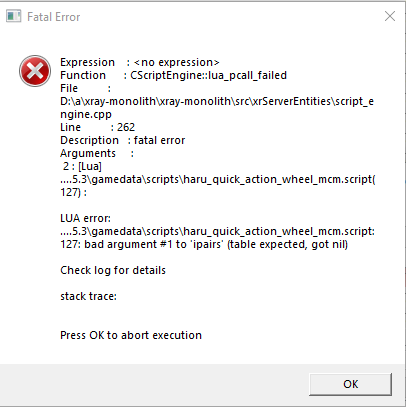Click the red error cross icon
Screen dimensions: 406x407
click(35, 71)
